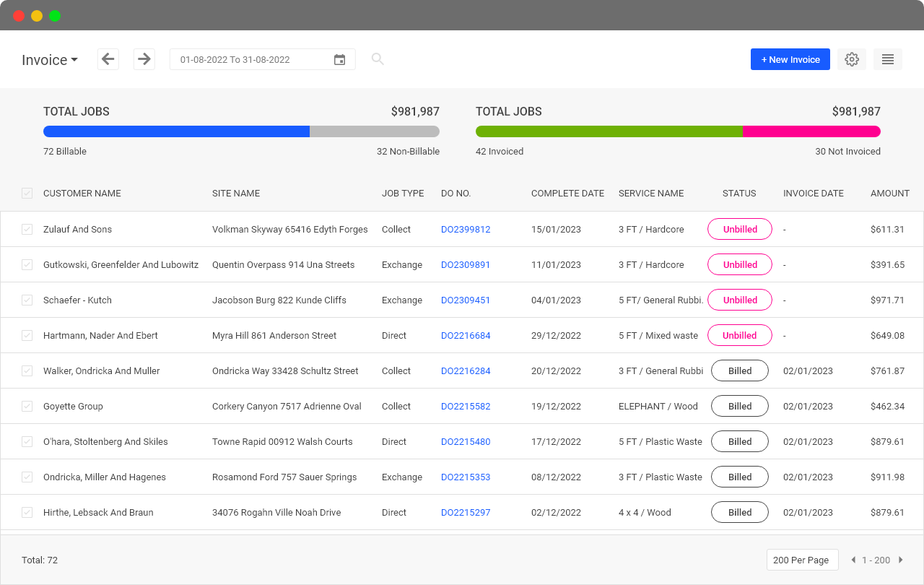Sort by the Customer Name column header
Viewport: 924px width, 585px height.
click(x=82, y=194)
